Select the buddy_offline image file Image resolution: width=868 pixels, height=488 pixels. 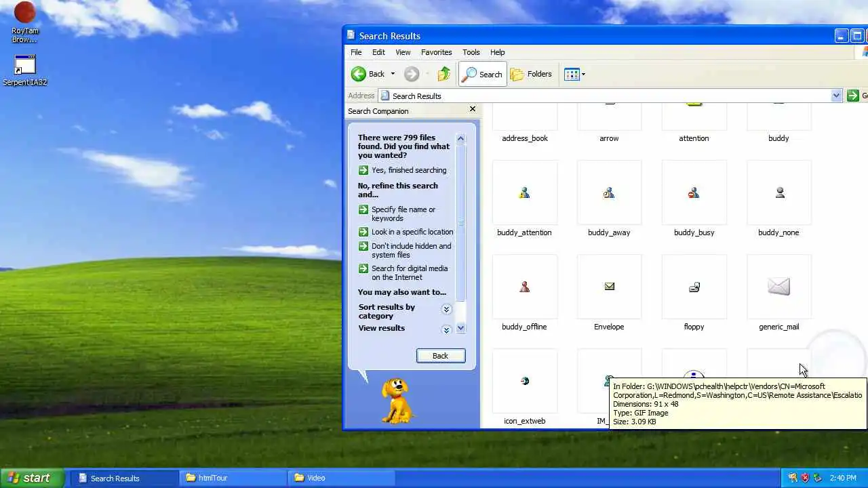pos(524,287)
